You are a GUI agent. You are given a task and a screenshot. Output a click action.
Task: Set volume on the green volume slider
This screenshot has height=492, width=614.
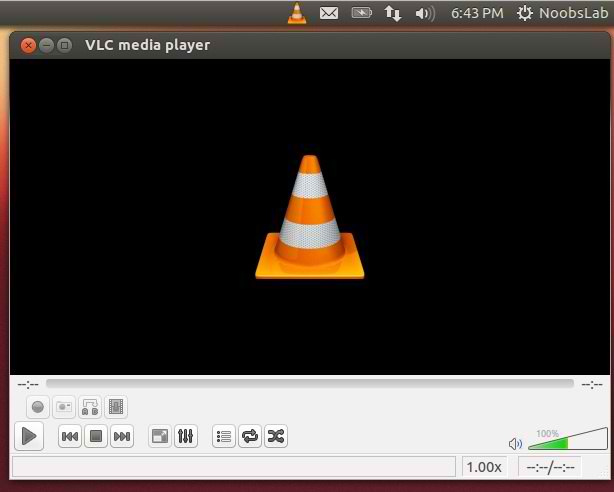[568, 439]
